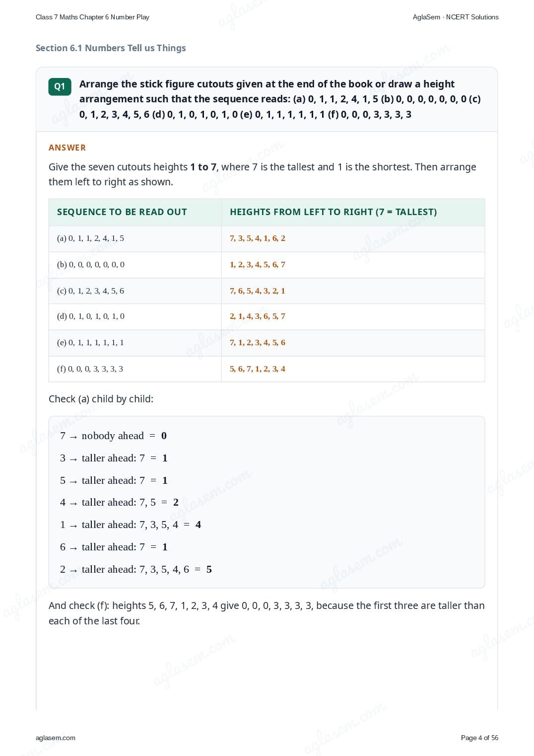Image resolution: width=534 pixels, height=756 pixels.
Task: Click table row (f) 0, 0, 0, 3, 3, 3, 3
Action: tap(267, 369)
